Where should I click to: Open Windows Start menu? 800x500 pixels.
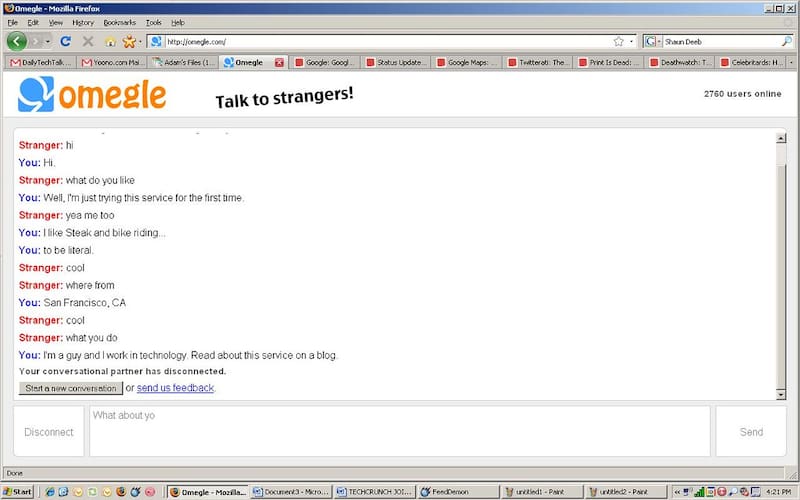click(x=18, y=492)
